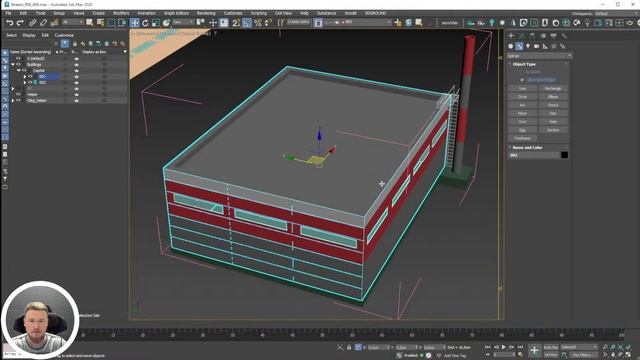This screenshot has height=360, width=640.
Task: Toggle the Percent Snap icon
Action: tap(258, 23)
